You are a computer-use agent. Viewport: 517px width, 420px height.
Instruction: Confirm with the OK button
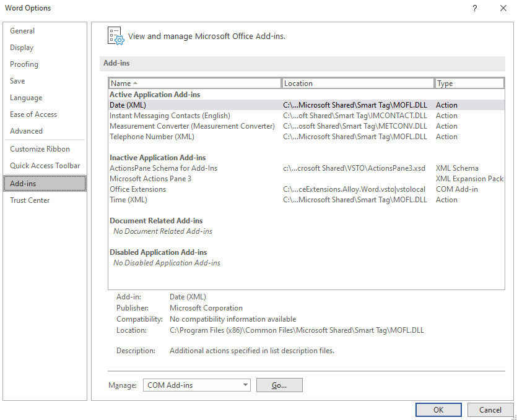(x=438, y=409)
